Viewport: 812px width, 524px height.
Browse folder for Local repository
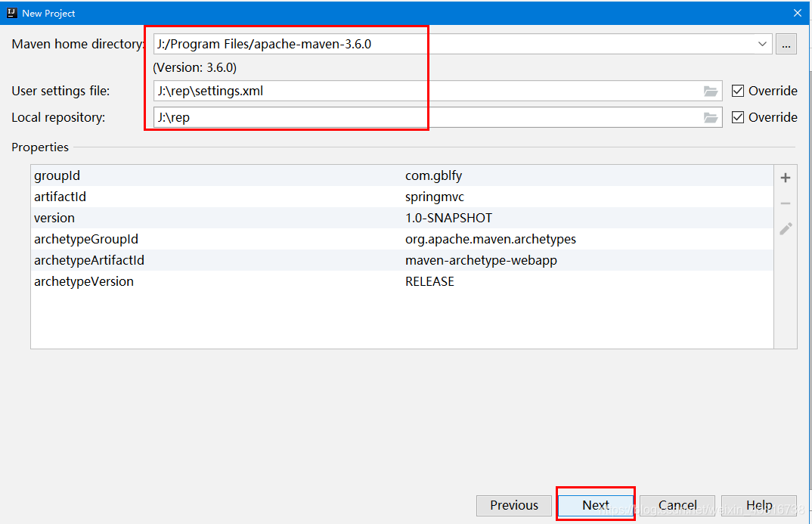[711, 117]
